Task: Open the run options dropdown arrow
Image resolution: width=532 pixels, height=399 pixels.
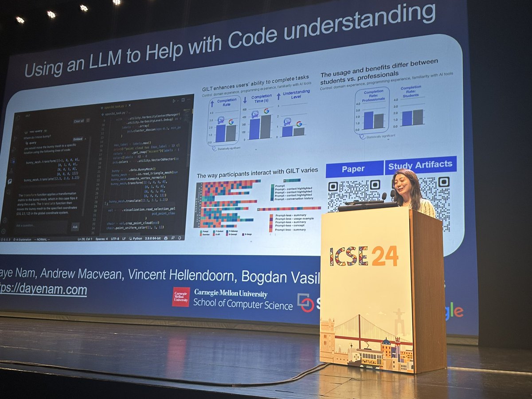Action: (x=178, y=101)
